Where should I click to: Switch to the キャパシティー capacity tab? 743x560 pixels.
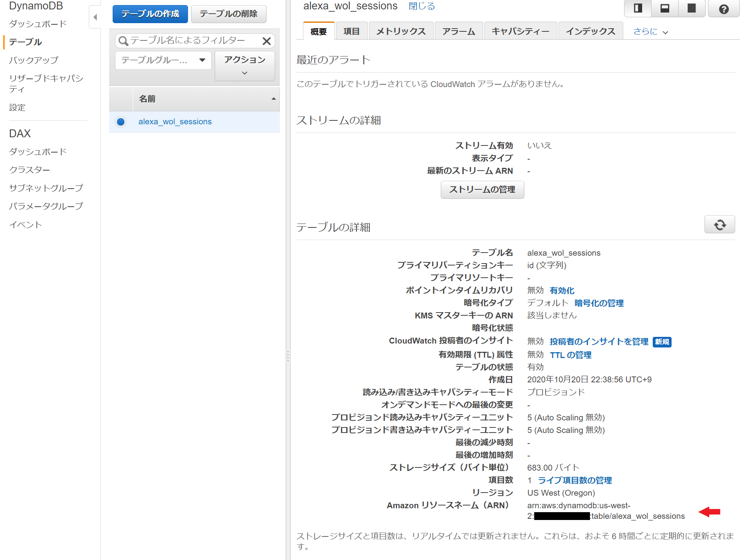tap(520, 31)
